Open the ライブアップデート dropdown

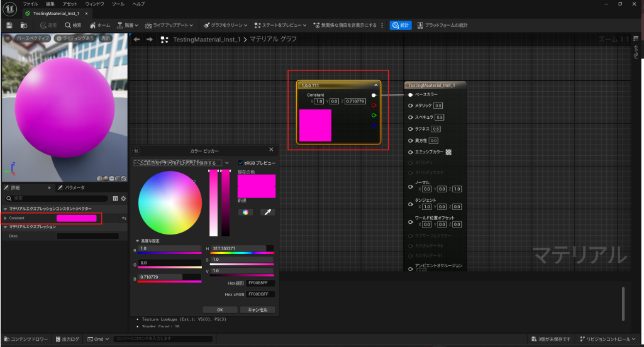[x=172, y=25]
